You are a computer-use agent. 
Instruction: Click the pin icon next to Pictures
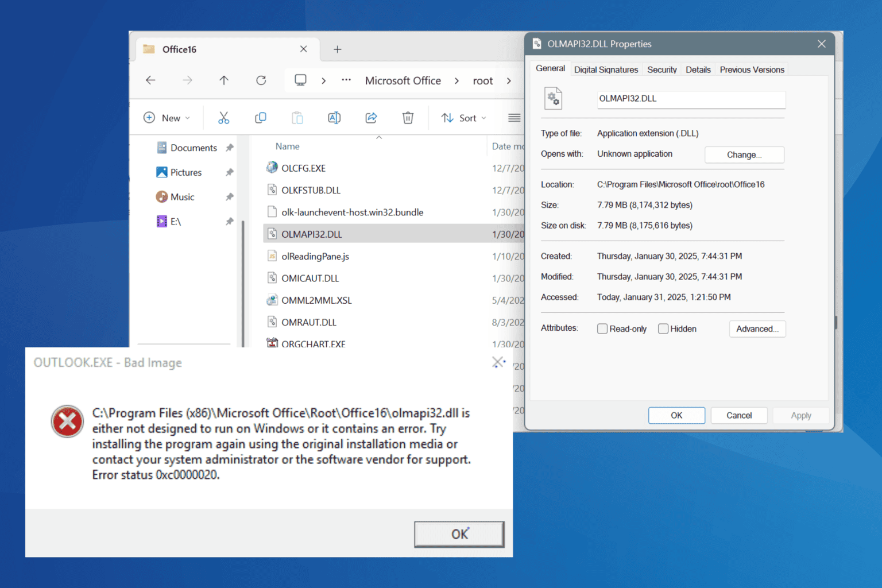point(230,172)
